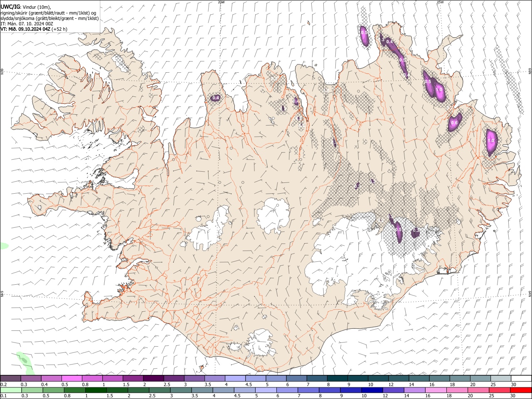The width and height of the screenshot is (532, 399).
Task: Click the 'IT: Mán. 07. 10. 2024 00Z' line
Action: click(27, 24)
